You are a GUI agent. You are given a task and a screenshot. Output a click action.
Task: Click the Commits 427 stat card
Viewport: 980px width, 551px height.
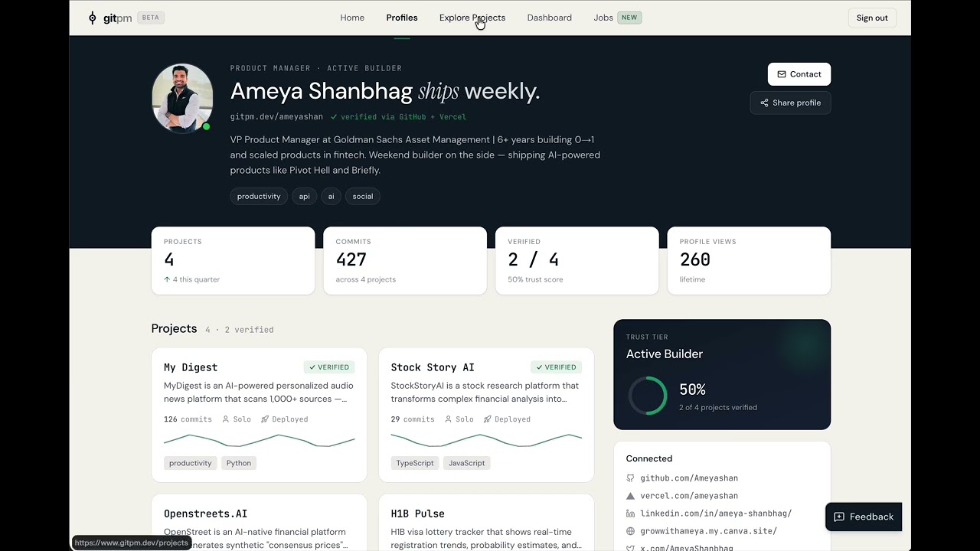pos(405,260)
